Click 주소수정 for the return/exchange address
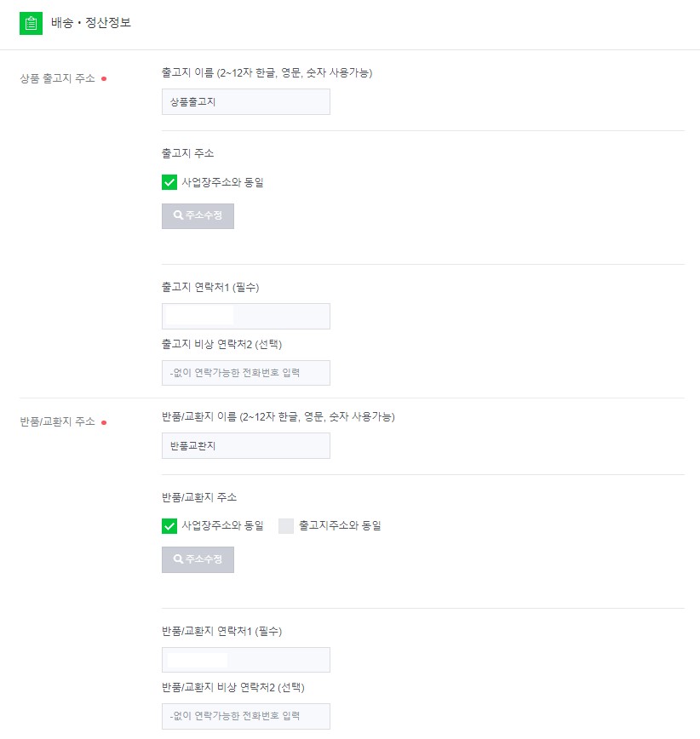Image resolution: width=700 pixels, height=739 pixels. [x=198, y=559]
